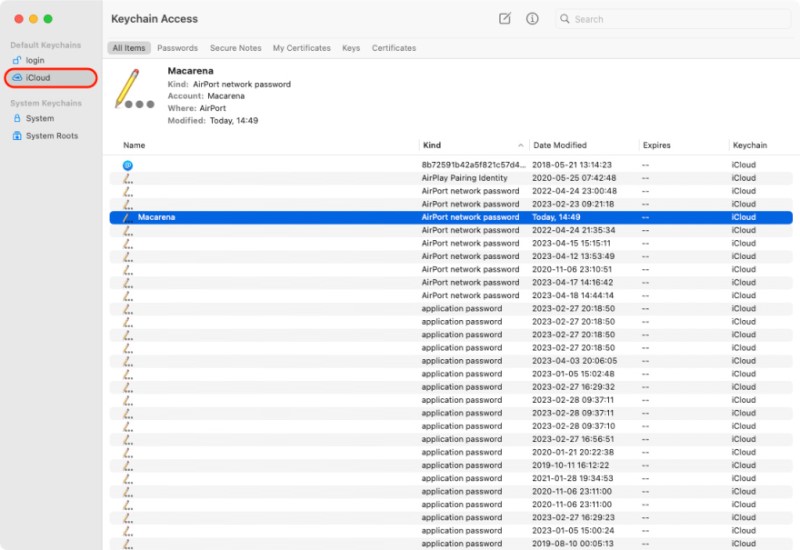
Task: Click the date 2023-02-28 09:37:10
Action: tap(573, 426)
